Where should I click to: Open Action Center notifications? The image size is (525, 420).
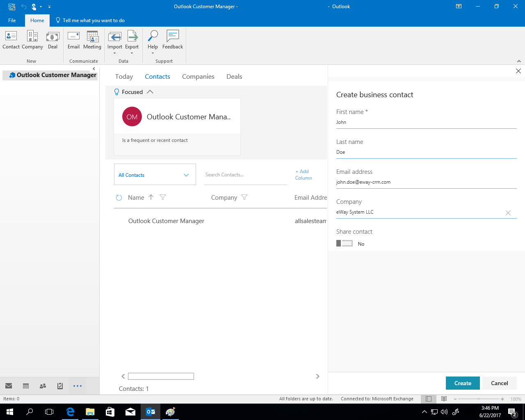pyautogui.click(x=512, y=412)
